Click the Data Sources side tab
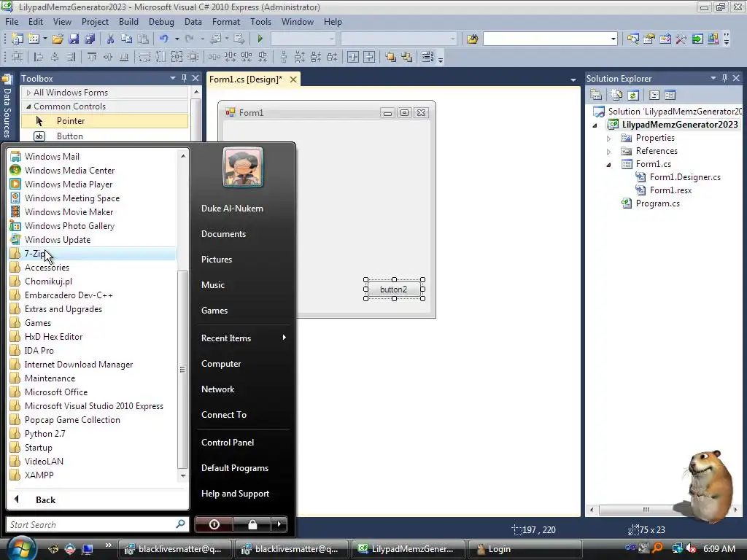 pos(7,106)
